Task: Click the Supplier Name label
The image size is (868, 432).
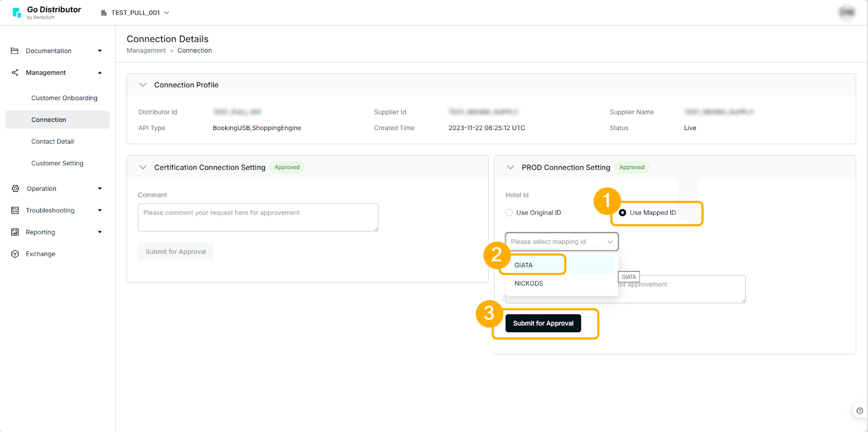Action: coord(631,112)
